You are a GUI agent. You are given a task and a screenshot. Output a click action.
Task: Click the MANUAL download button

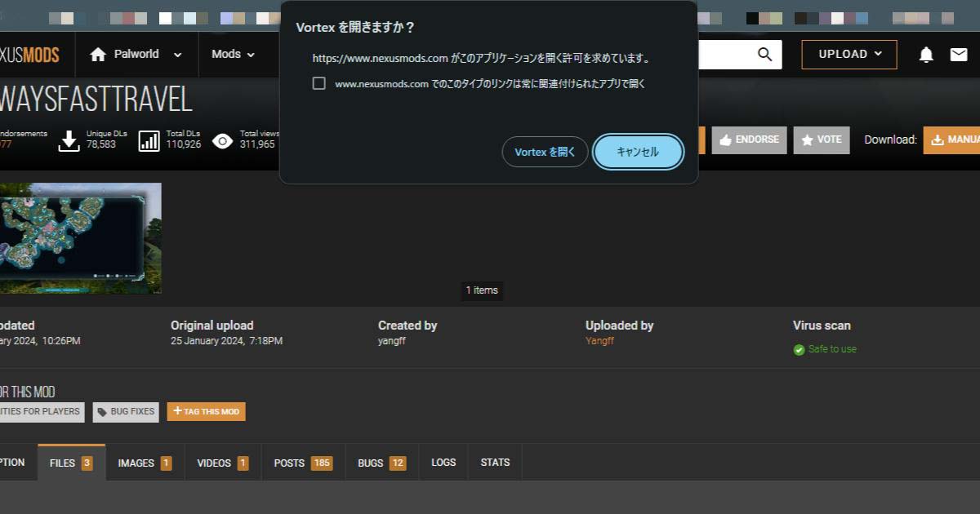[952, 140]
